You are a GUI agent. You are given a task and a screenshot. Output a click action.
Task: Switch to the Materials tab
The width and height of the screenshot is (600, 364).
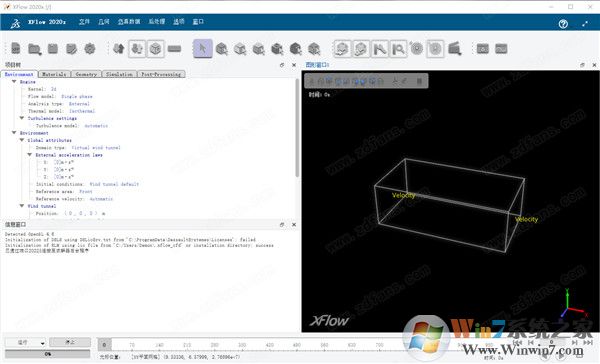pyautogui.click(x=54, y=74)
